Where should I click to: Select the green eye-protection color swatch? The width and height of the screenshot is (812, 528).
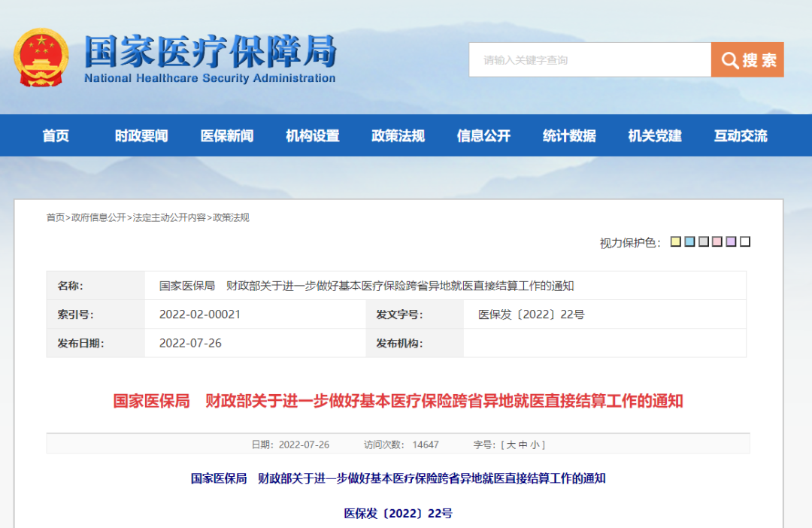718,241
